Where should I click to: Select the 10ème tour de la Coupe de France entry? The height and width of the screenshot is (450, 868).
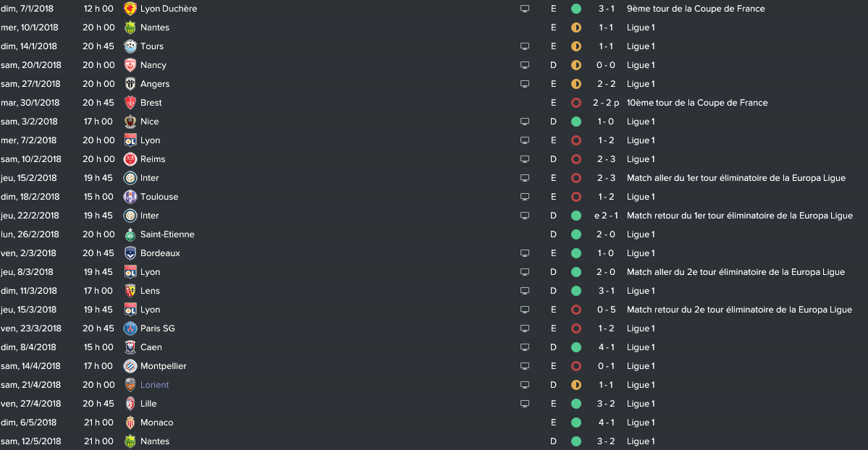[697, 103]
